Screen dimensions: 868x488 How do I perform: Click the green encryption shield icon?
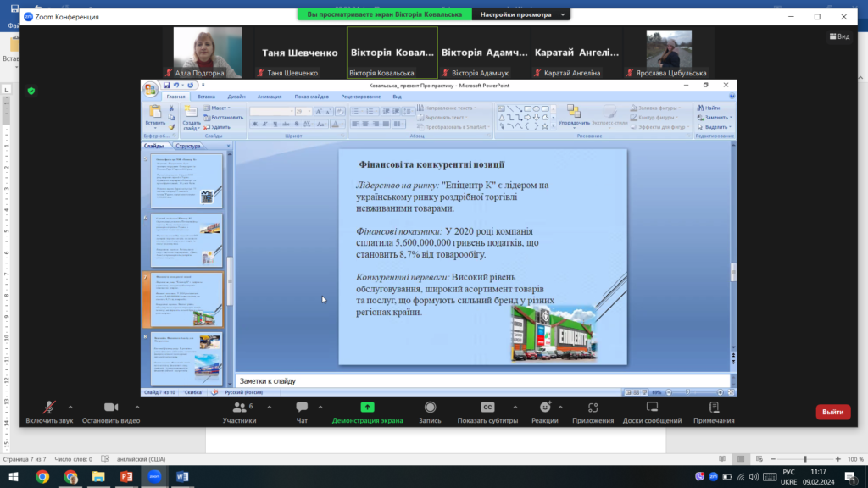pos(31,91)
